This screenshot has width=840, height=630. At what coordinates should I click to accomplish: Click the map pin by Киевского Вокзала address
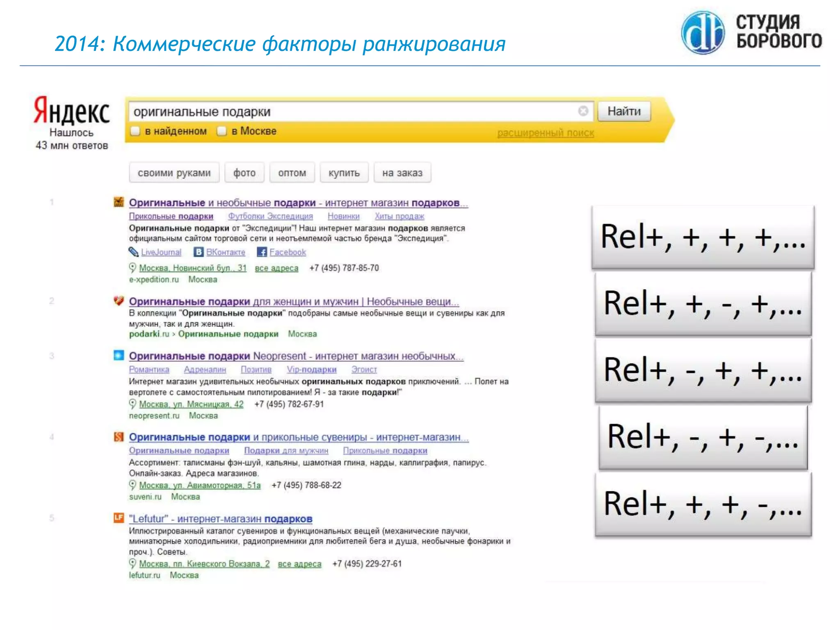click(132, 564)
